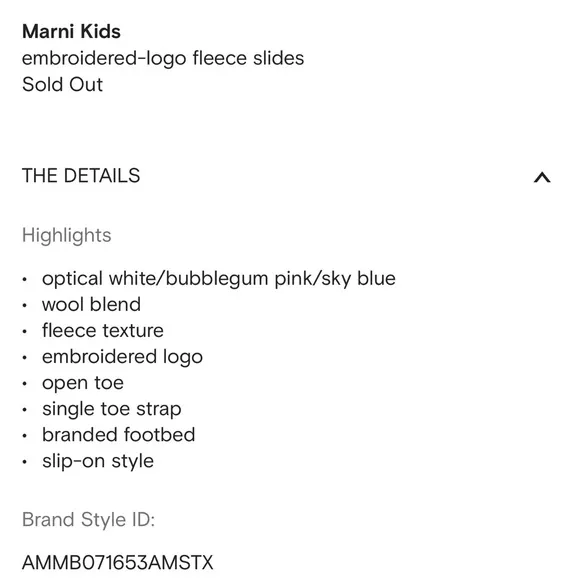Open the Marni Kids brand link
580x580 pixels.
[x=71, y=31]
